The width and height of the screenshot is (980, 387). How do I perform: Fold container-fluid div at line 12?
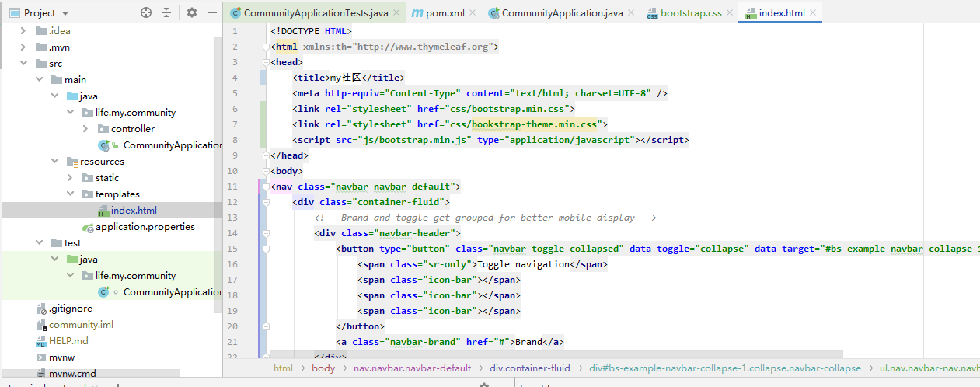click(x=266, y=202)
